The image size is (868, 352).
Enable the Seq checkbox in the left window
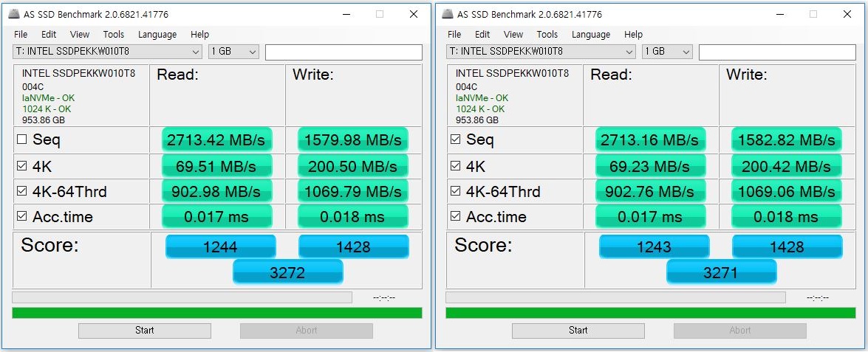coord(21,139)
